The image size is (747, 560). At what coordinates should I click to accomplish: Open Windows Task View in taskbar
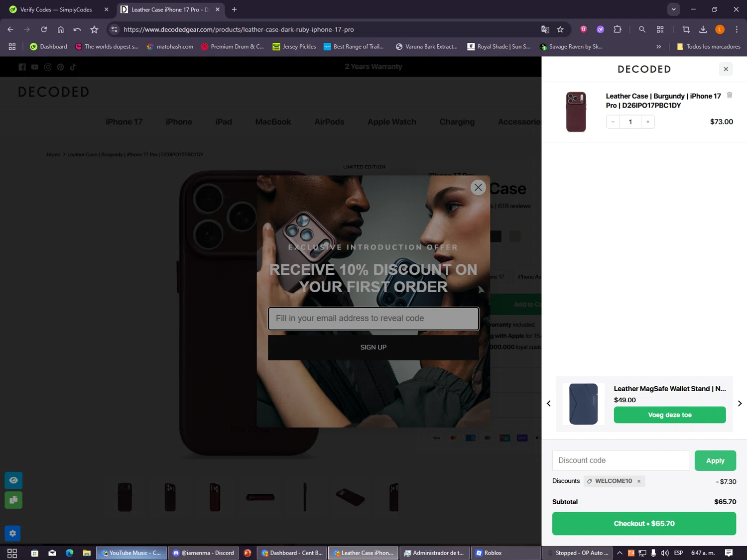tap(12, 553)
